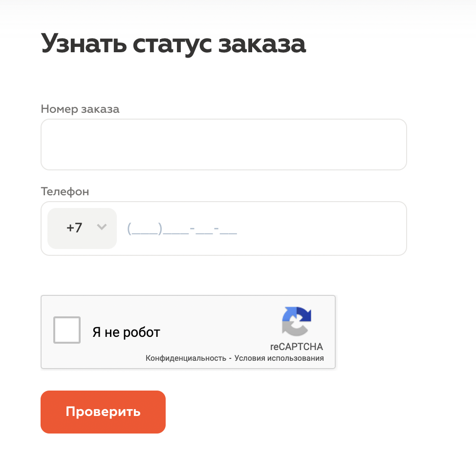Click the +7 country code text

(x=74, y=228)
